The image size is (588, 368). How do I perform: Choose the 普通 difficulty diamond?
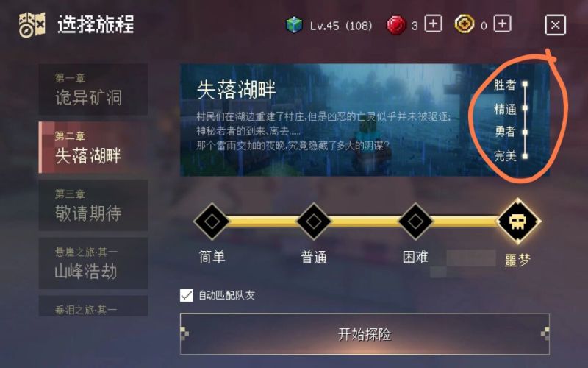point(314,222)
